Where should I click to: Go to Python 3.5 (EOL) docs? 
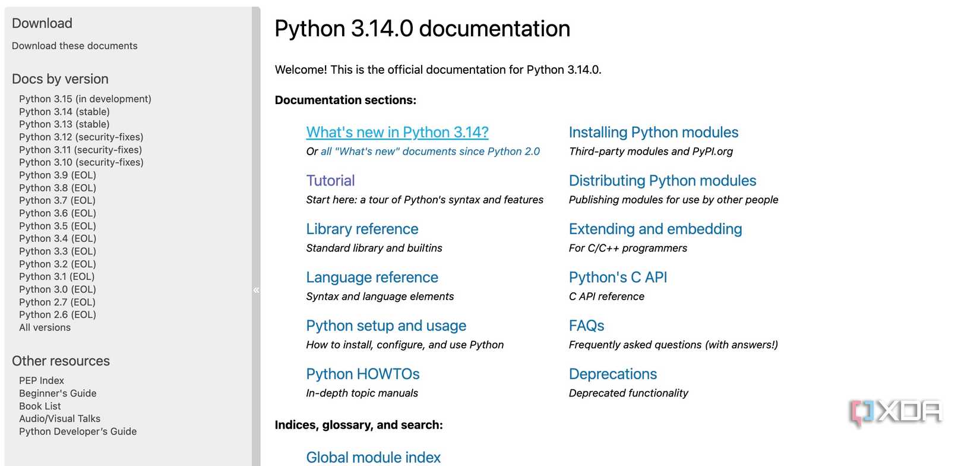click(x=58, y=226)
